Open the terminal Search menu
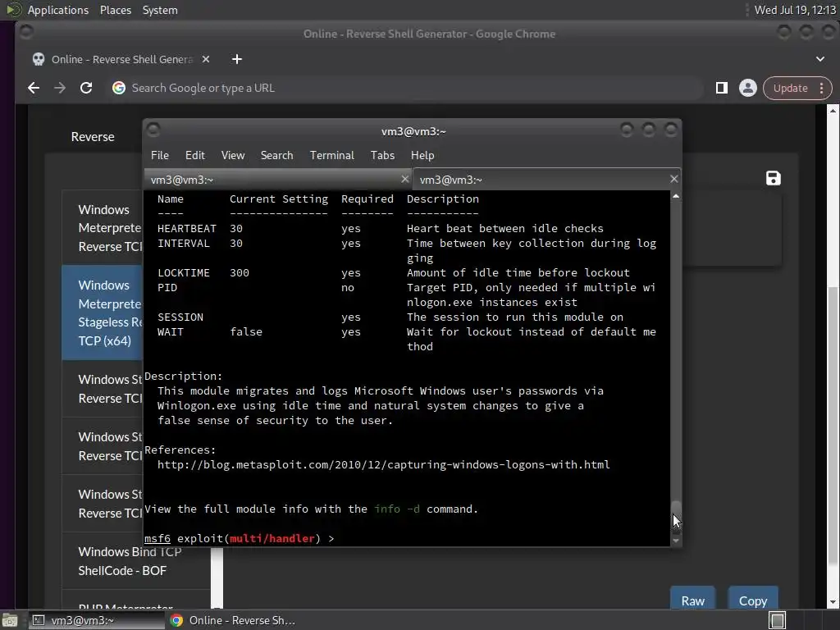Screen dimensions: 840x630 tap(277, 155)
